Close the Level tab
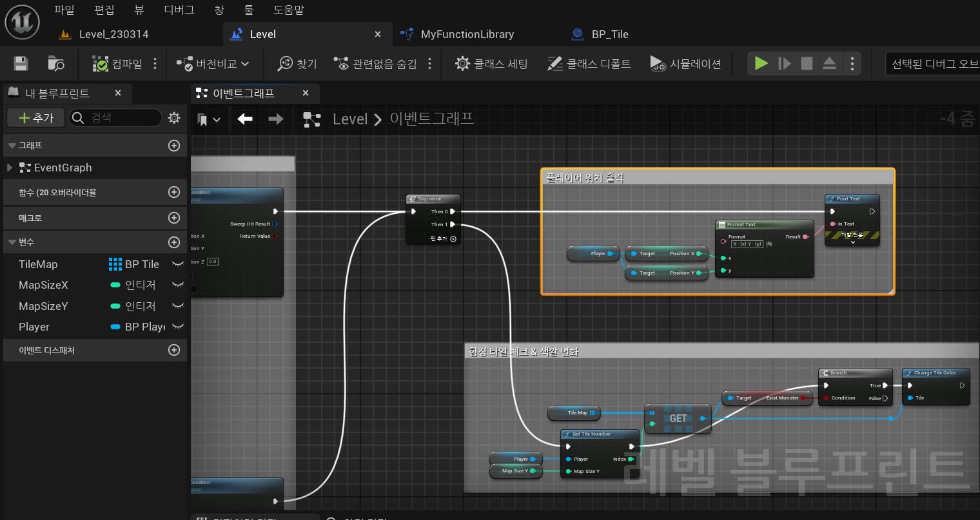This screenshot has height=520, width=980. (378, 34)
